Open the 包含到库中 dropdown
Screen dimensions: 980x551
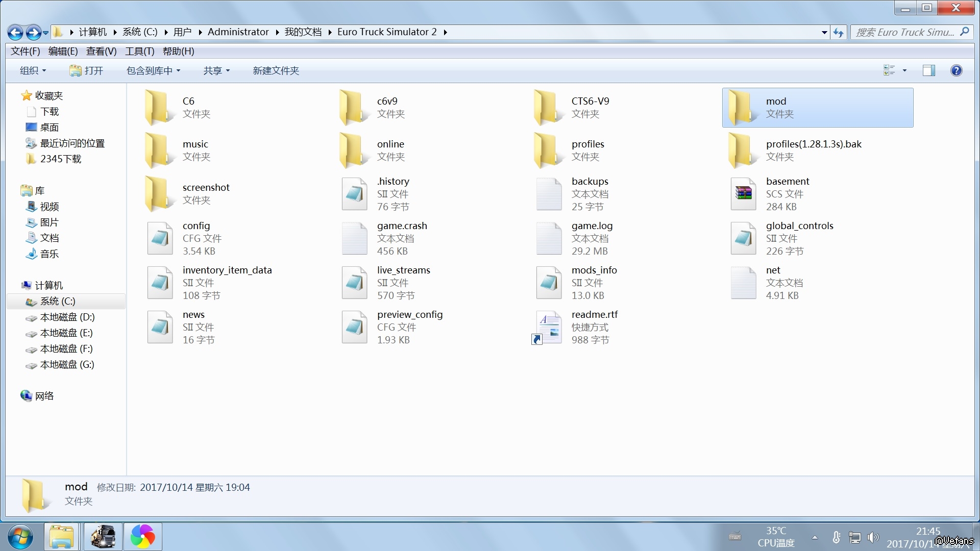click(153, 70)
